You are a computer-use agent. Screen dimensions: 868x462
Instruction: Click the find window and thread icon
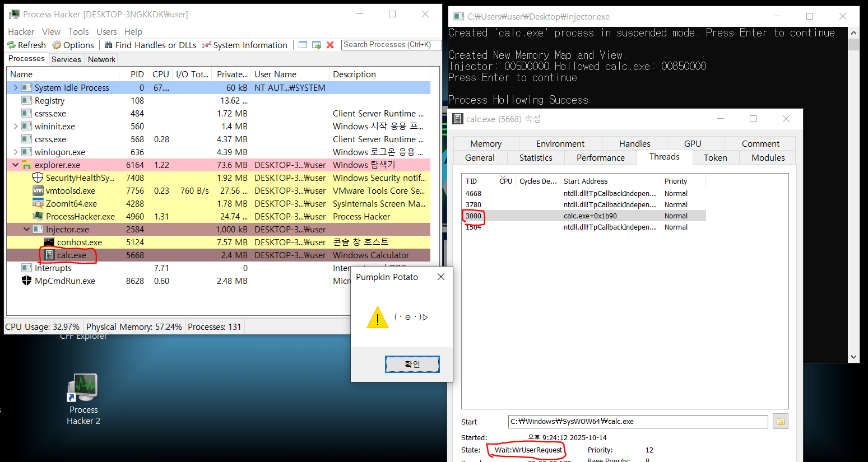(317, 45)
